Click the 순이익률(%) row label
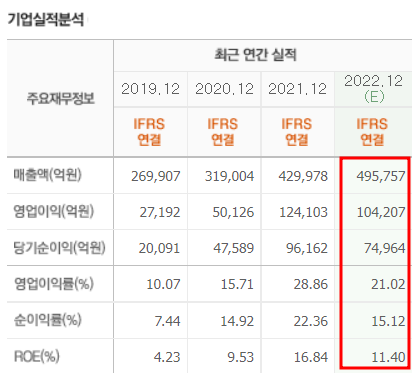Screen dimensions: 412x373 coord(47,320)
